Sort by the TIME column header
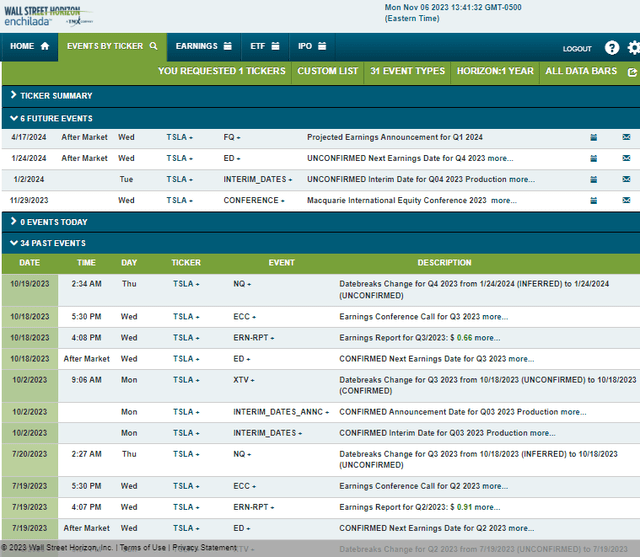This screenshot has height=557, width=640. (x=86, y=263)
